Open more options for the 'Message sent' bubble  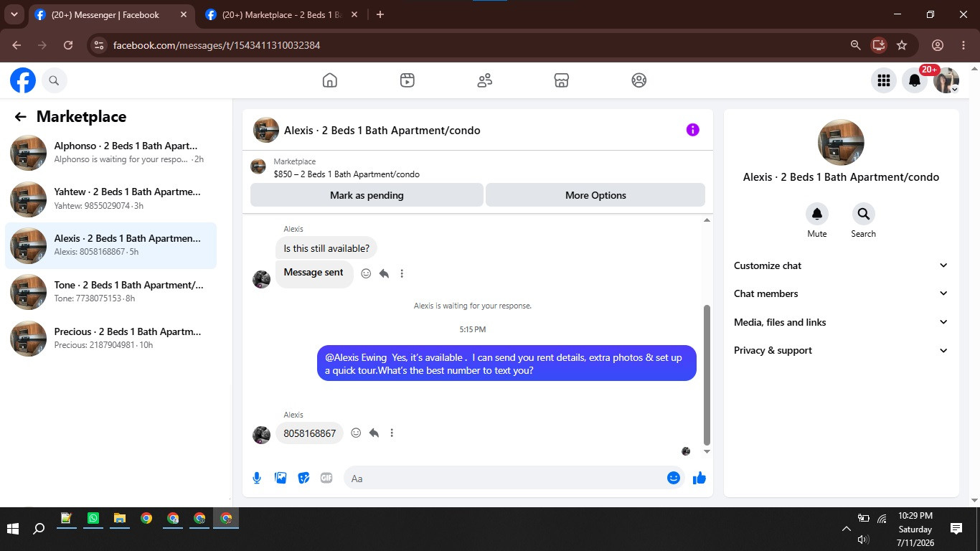402,273
